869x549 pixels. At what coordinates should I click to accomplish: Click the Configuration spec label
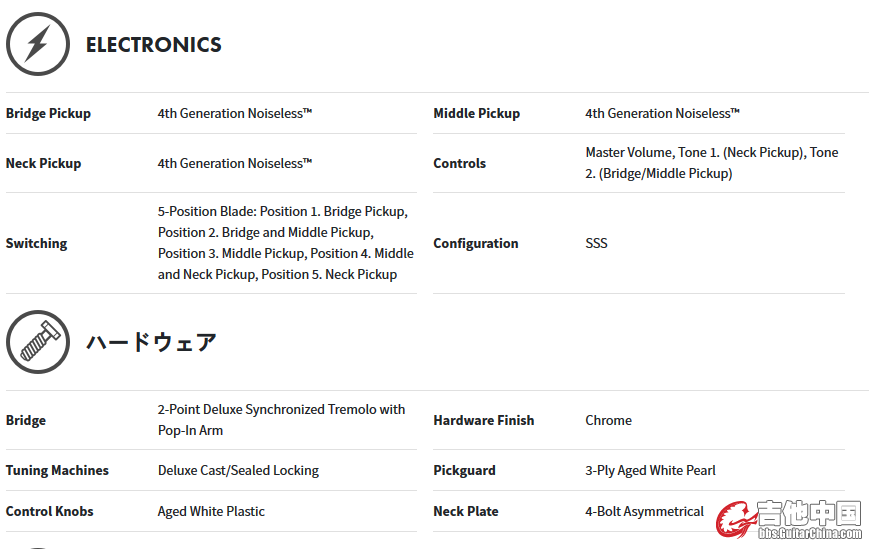click(x=475, y=244)
